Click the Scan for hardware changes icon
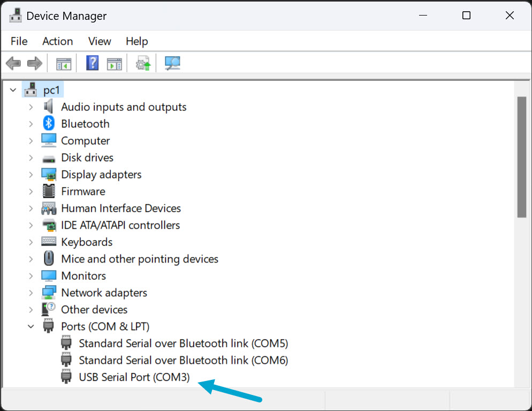 click(171, 63)
